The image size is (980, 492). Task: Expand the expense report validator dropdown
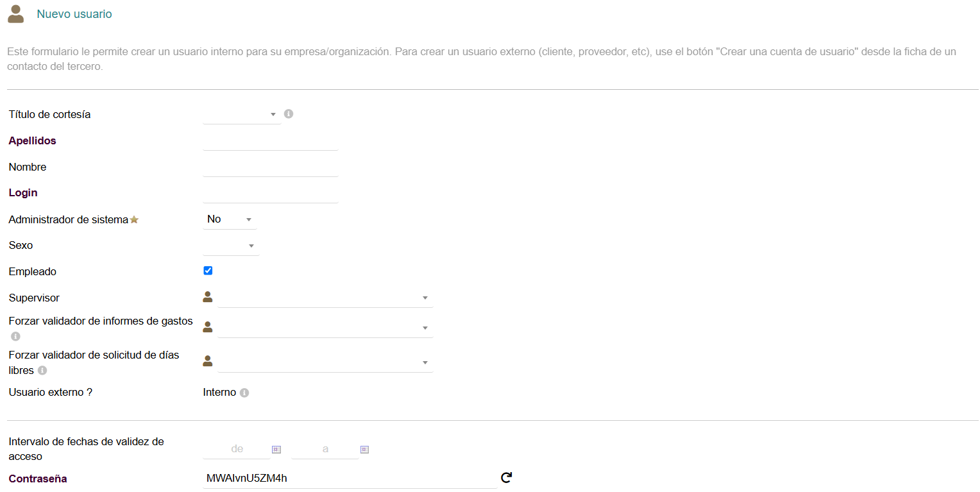(325, 328)
